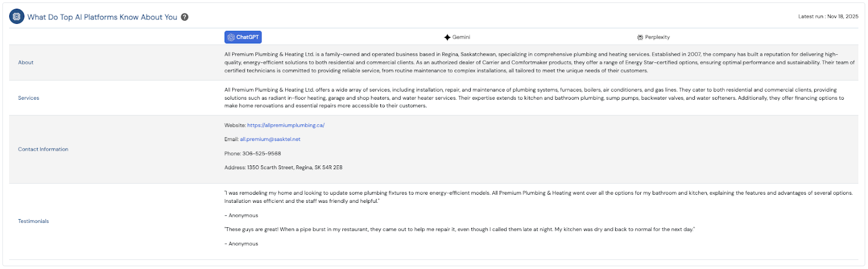Click the ChatGPT logo icon
Viewport: 868px width, 269px height.
231,37
